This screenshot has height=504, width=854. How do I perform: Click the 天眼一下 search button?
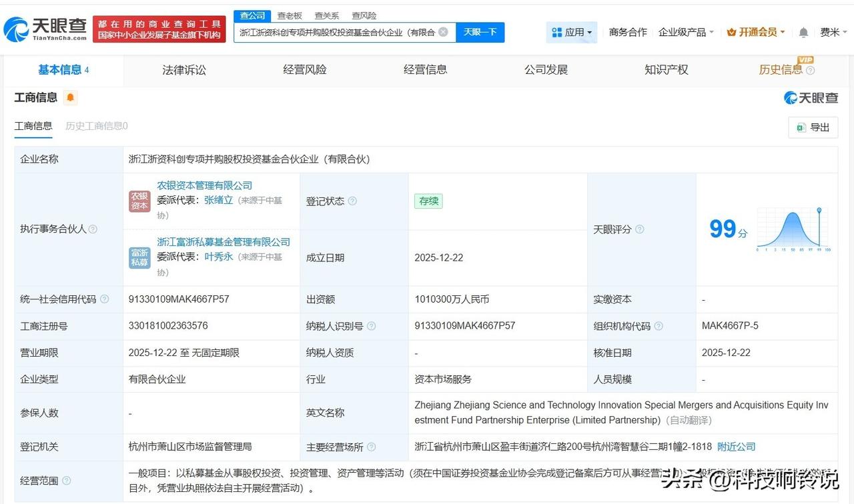pyautogui.click(x=479, y=31)
